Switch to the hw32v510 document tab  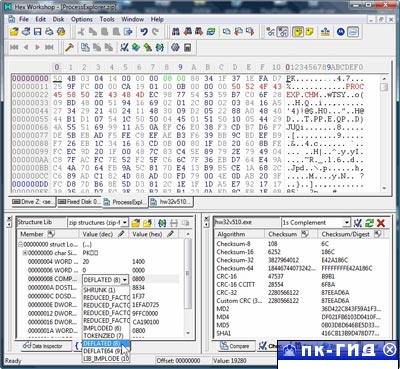(x=171, y=202)
